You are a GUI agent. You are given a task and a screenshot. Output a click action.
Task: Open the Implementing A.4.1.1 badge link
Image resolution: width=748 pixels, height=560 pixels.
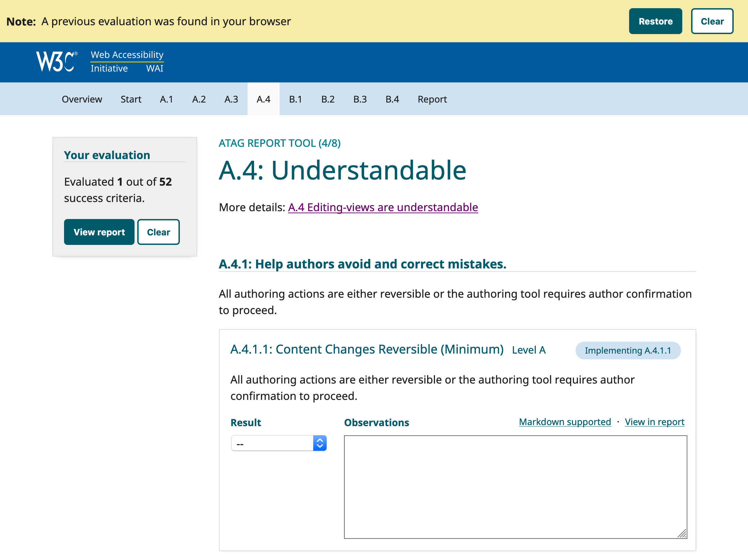(x=628, y=350)
